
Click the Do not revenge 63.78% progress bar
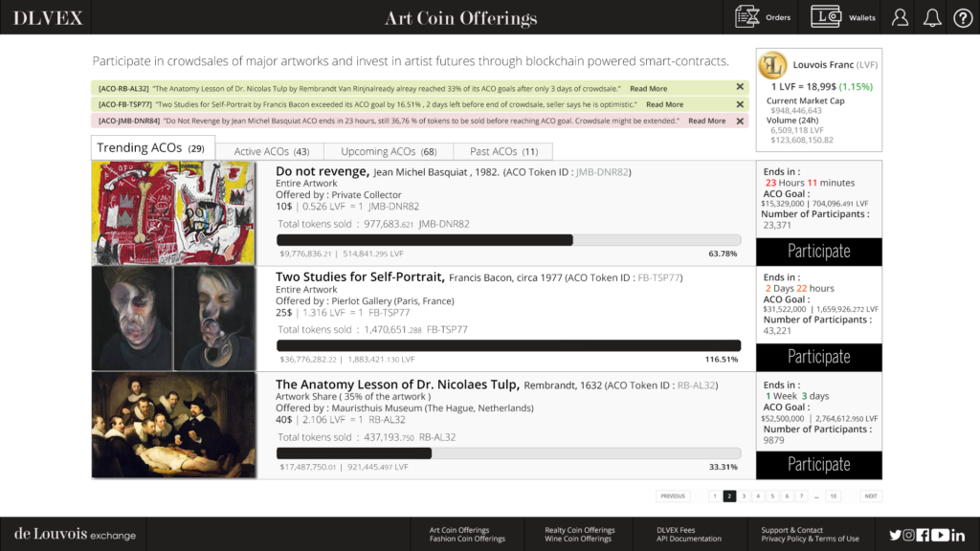(x=509, y=240)
